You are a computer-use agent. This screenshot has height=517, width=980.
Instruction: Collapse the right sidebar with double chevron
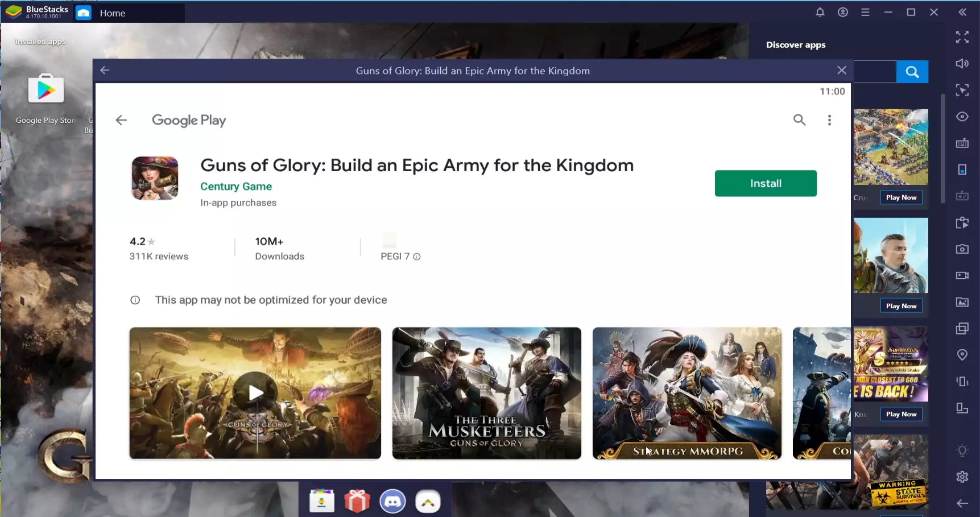962,13
